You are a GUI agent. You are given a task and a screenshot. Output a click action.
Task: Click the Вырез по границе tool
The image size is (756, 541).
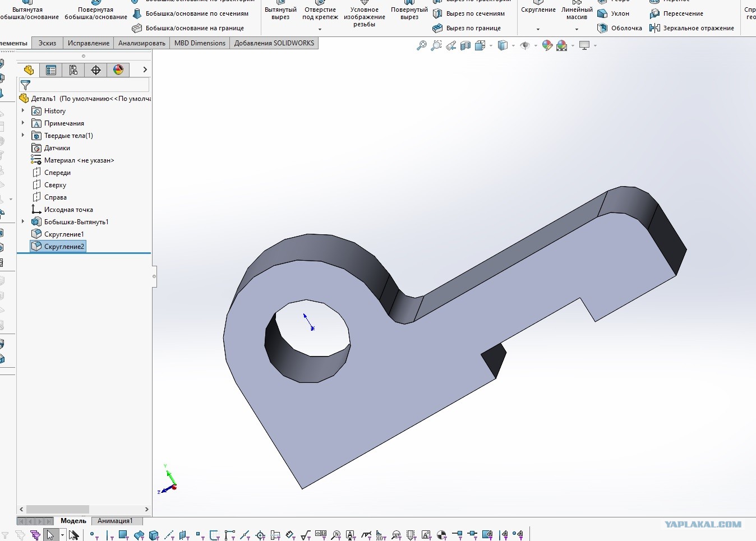tap(467, 28)
